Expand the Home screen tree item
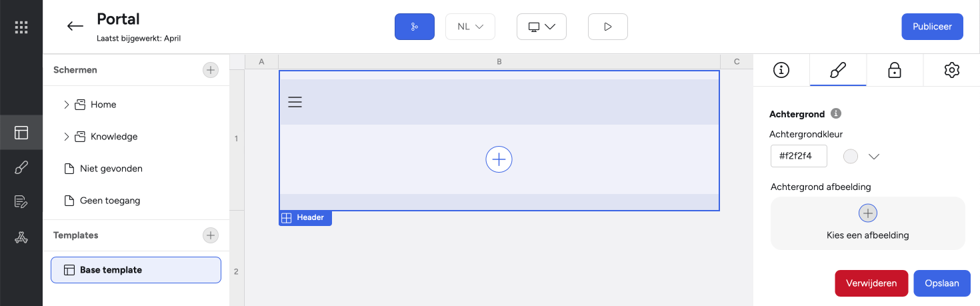This screenshot has height=306, width=980. pyautogui.click(x=66, y=105)
